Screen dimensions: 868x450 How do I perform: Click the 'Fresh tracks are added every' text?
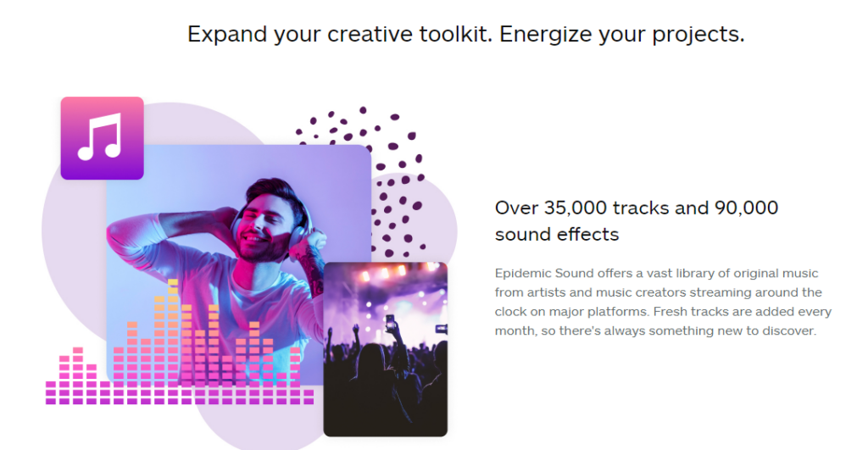click(743, 312)
